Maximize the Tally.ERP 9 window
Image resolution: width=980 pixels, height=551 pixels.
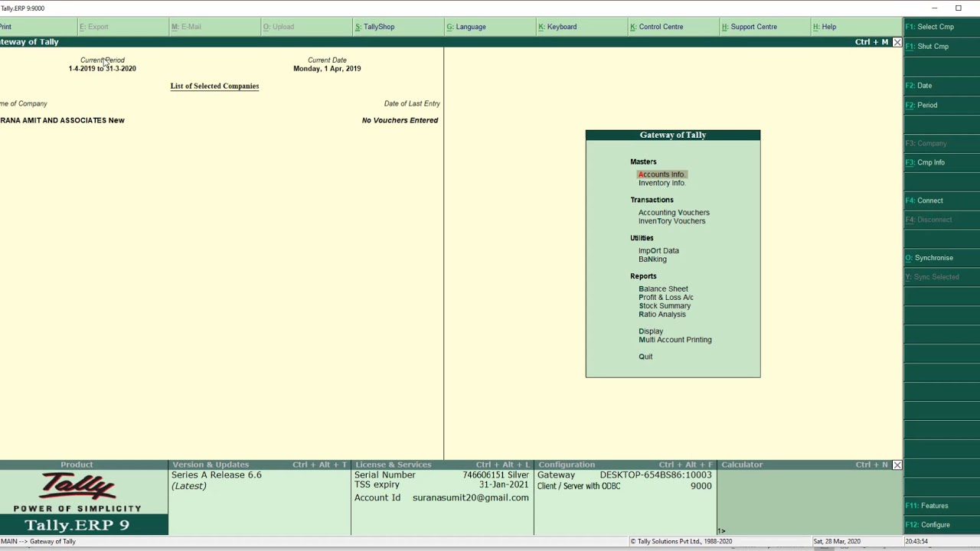tap(958, 8)
